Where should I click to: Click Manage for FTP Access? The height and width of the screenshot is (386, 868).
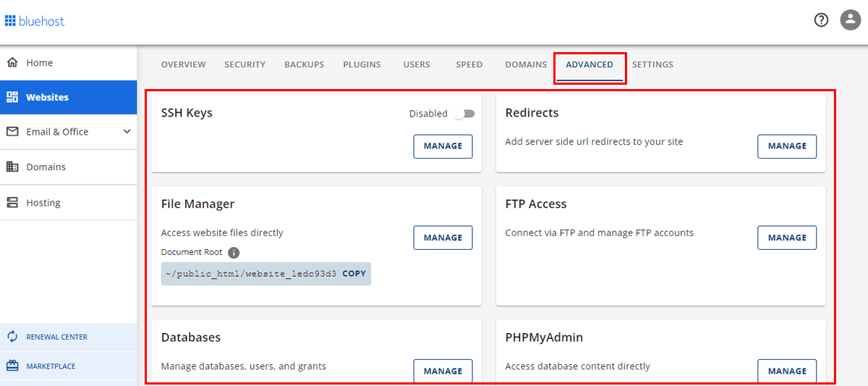pos(787,238)
